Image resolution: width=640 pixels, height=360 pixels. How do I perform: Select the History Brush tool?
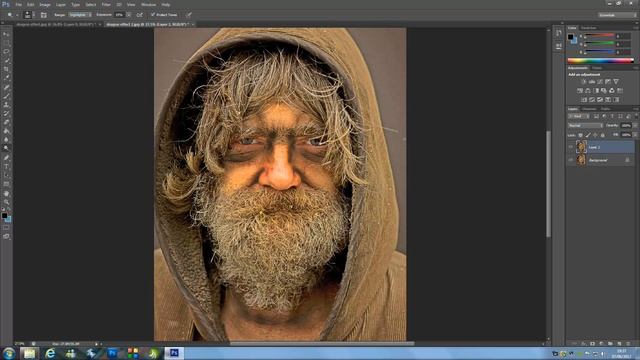pyautogui.click(x=6, y=113)
